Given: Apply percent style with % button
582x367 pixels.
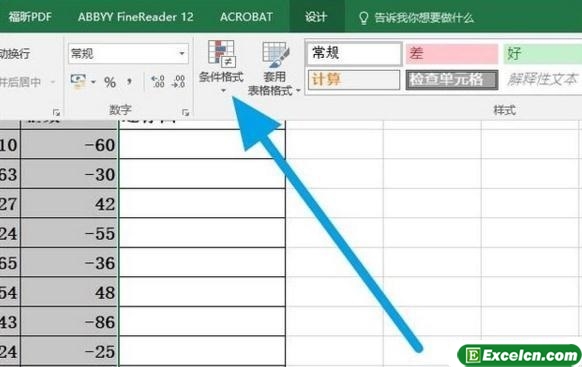Looking at the screenshot, I should pyautogui.click(x=110, y=82).
